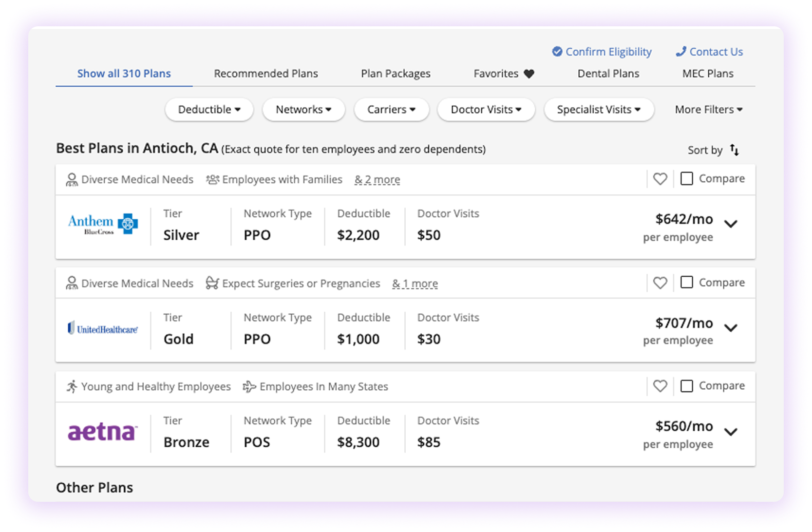Switch to the Recommended Plans tab
The image size is (812, 532).
click(265, 74)
